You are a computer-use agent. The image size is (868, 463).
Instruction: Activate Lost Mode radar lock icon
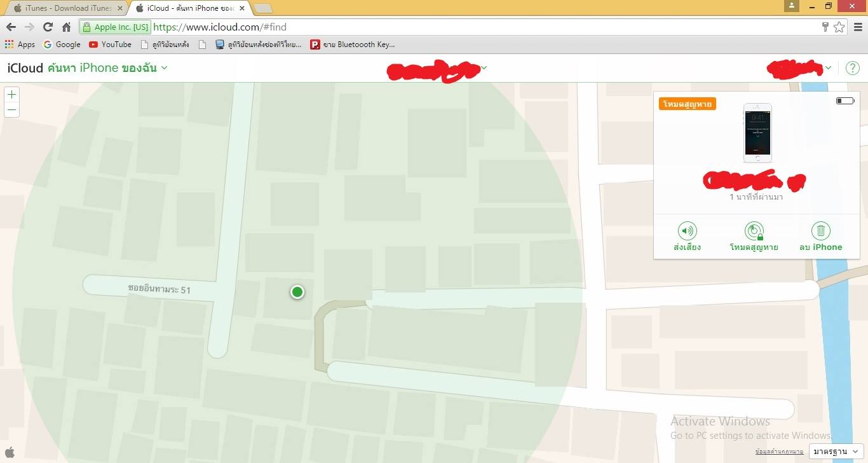click(x=754, y=231)
